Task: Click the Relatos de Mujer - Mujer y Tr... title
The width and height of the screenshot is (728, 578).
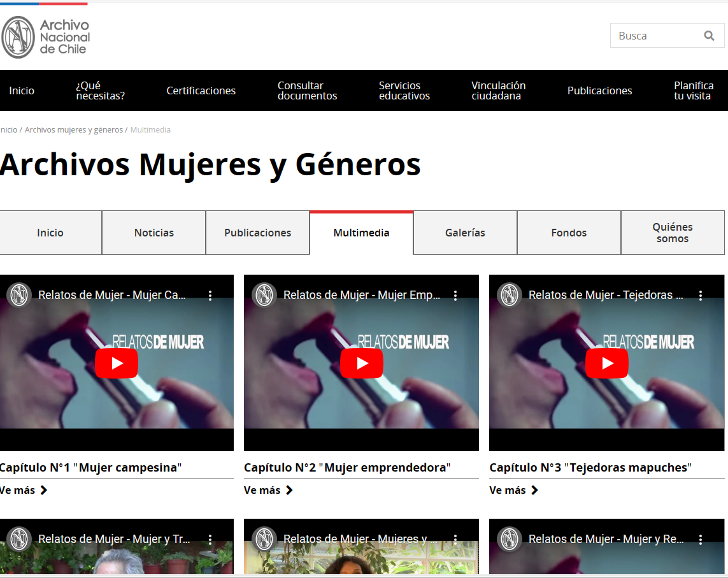Action: (114, 539)
